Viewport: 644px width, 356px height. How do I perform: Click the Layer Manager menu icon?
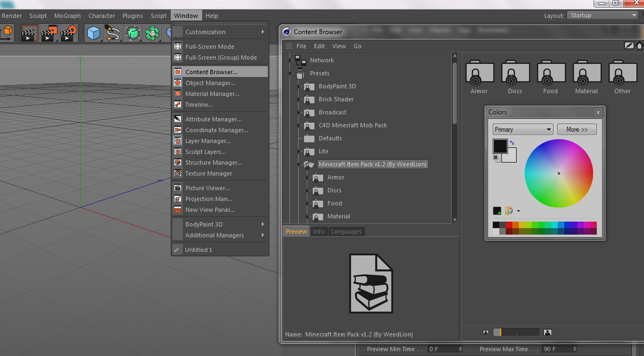click(x=178, y=141)
